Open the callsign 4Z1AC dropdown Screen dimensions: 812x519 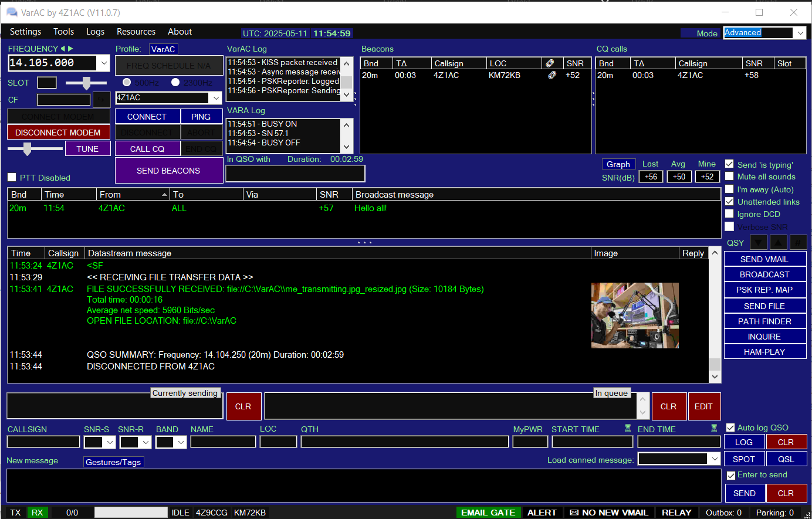215,98
